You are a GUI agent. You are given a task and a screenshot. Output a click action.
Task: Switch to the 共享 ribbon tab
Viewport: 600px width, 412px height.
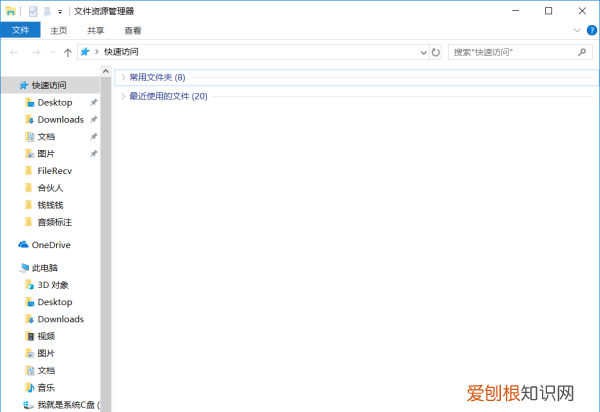click(x=95, y=31)
